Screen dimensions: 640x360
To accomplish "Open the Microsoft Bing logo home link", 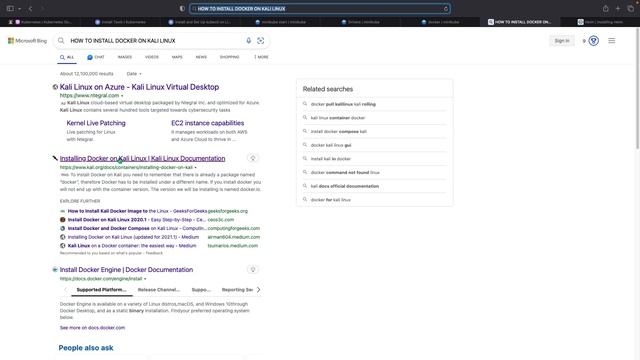I will [x=27, y=41].
